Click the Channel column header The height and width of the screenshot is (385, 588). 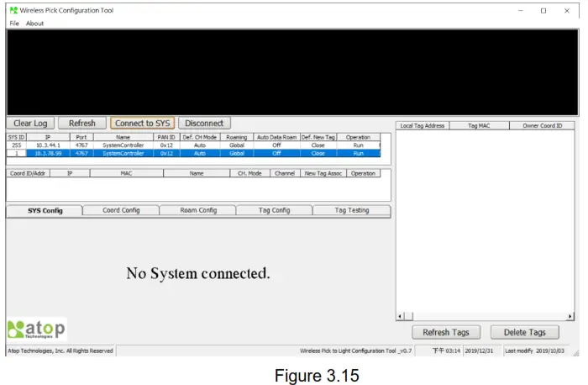[x=285, y=173]
